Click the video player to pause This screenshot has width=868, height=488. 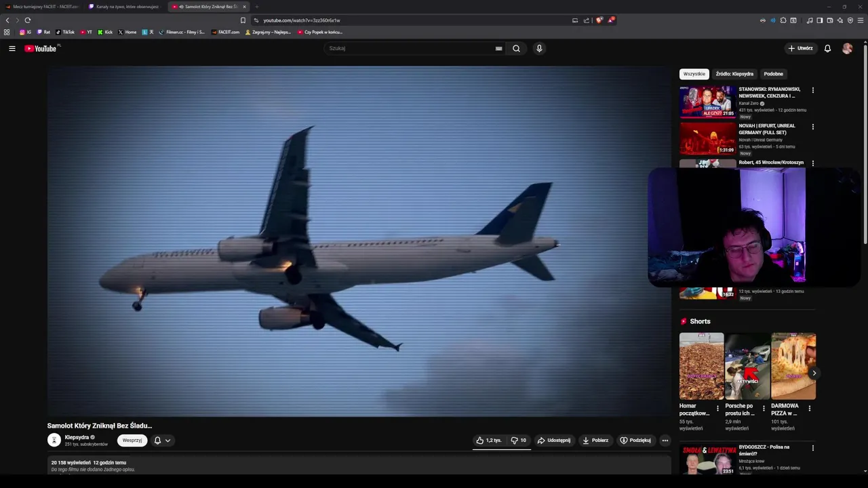click(x=359, y=241)
